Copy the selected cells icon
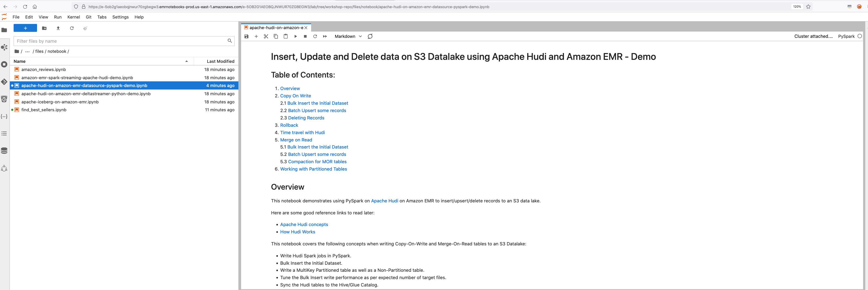868x290 pixels. [276, 36]
